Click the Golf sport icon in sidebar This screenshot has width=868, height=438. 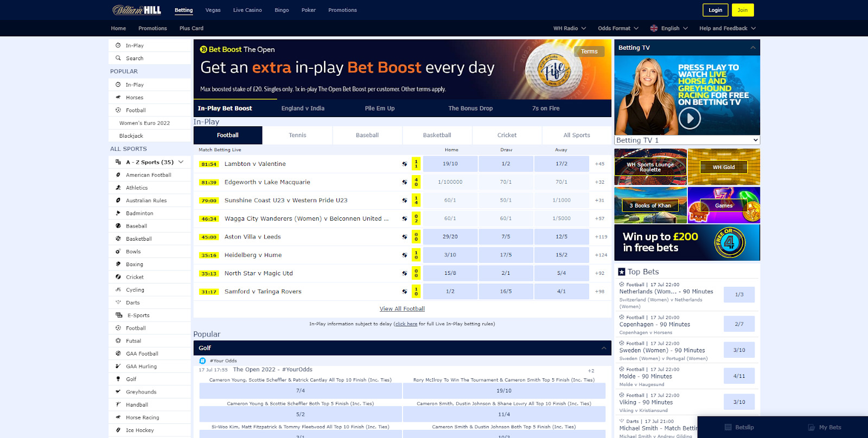coord(118,379)
